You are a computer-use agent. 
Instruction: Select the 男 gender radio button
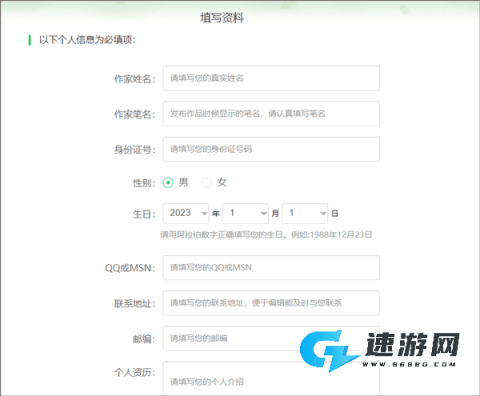tap(168, 183)
